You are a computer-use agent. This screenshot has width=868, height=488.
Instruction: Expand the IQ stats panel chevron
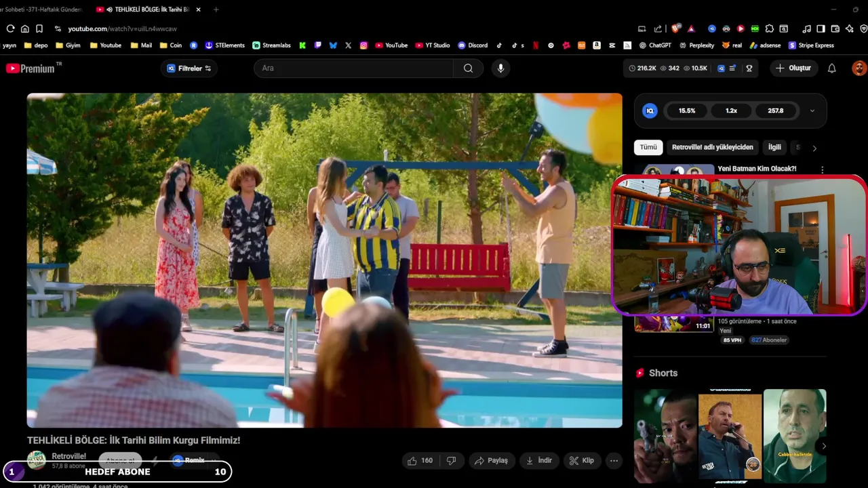click(812, 110)
